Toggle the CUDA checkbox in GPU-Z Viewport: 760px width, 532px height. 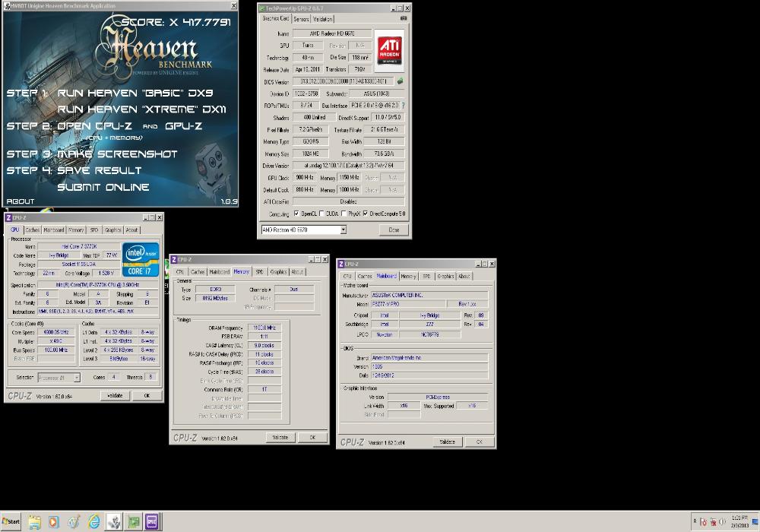(x=321, y=214)
